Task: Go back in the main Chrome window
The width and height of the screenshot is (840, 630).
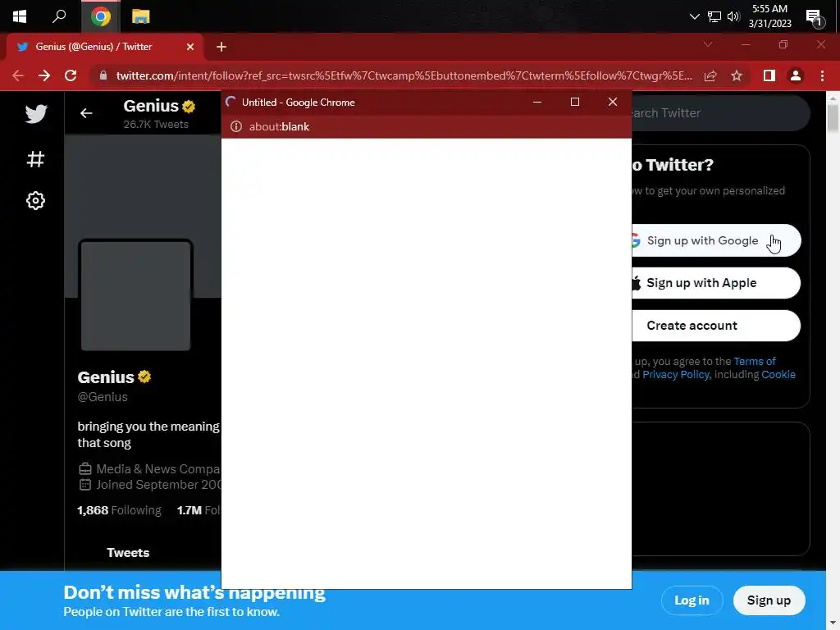Action: 18,75
